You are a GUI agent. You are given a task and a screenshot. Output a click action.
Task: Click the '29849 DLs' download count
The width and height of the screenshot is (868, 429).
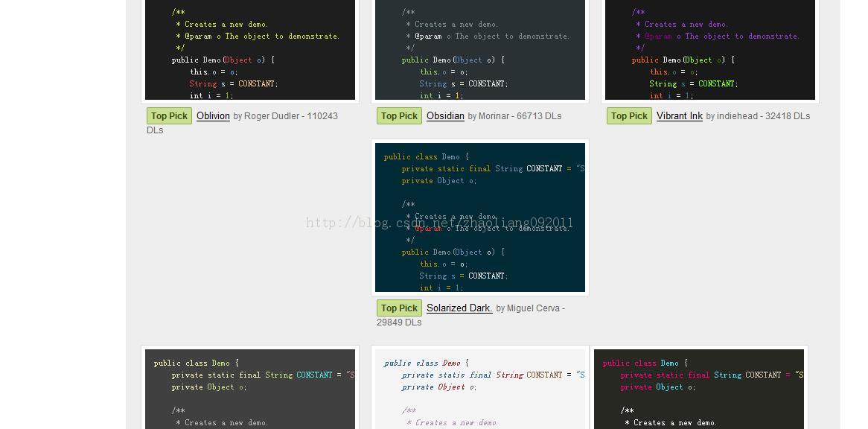399,322
